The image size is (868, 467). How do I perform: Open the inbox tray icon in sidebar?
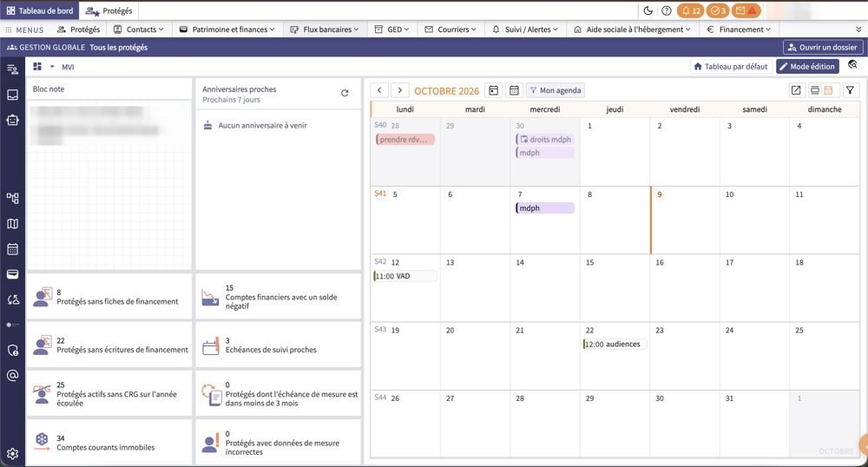pyautogui.click(x=13, y=95)
